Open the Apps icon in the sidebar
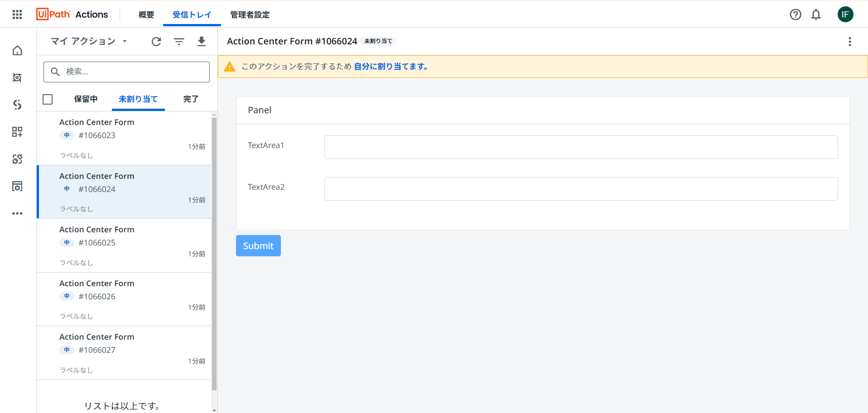Image resolution: width=868 pixels, height=413 pixels. tap(17, 132)
